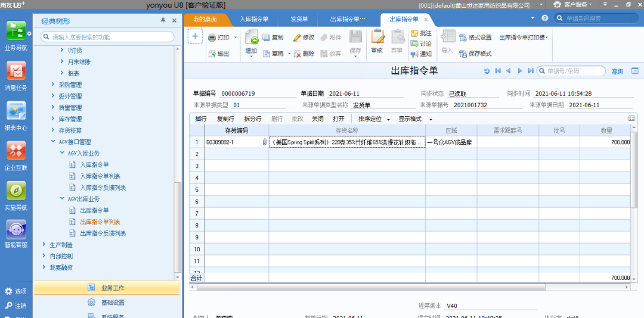Open the 企业互联 sidebar icon
The height and width of the screenshot is (318, 644).
[16, 151]
